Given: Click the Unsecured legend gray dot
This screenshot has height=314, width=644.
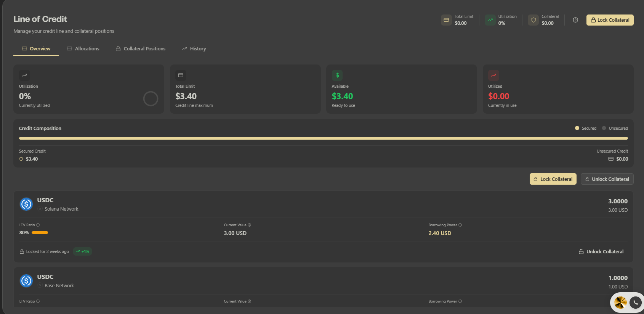Looking at the screenshot, I should (x=604, y=128).
